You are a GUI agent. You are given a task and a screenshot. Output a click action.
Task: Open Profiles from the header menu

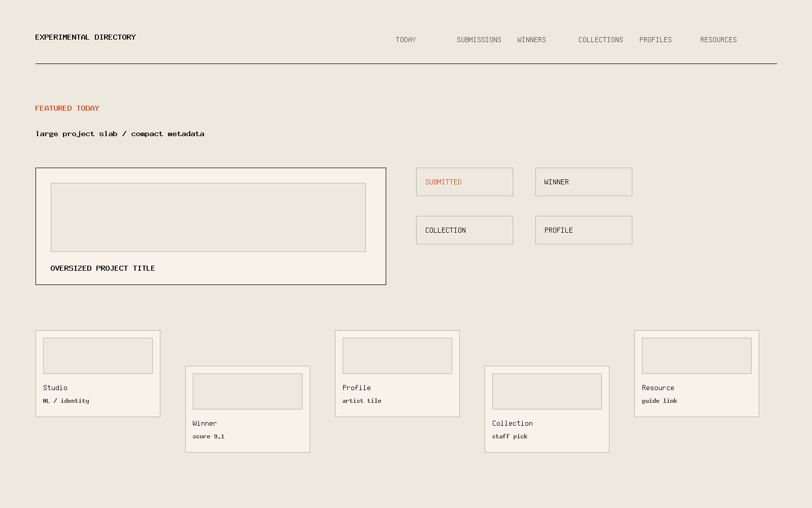pyautogui.click(x=655, y=40)
